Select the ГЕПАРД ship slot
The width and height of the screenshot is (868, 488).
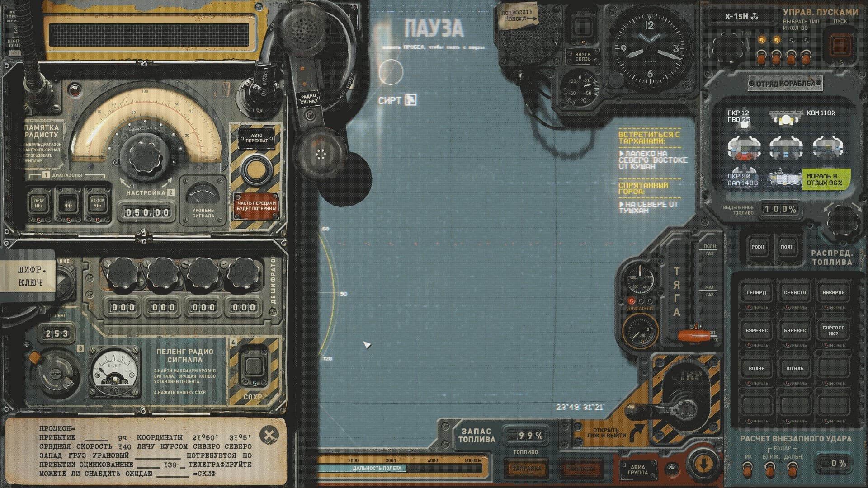(756, 293)
